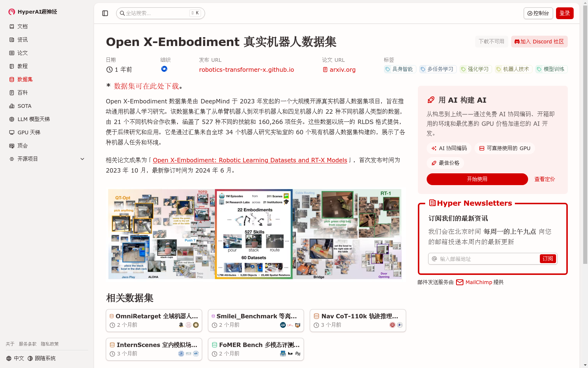Open the 查看定价 link
This screenshot has height=368, width=588.
coord(545,179)
